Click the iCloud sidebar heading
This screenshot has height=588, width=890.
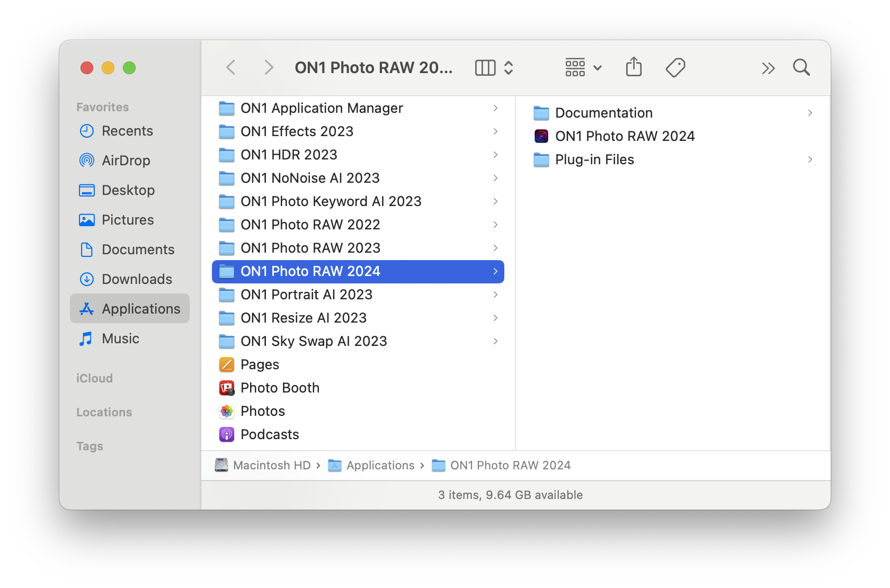(94, 378)
